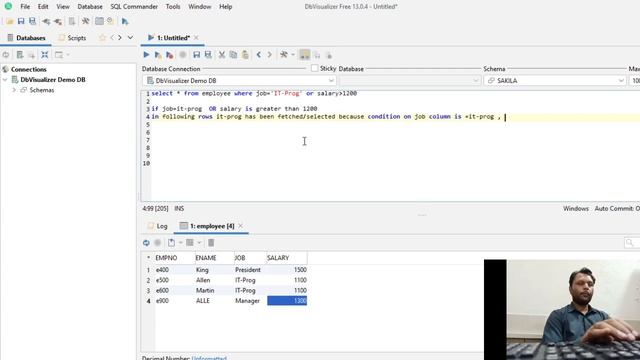Click the grid view mode icon in result toolbar
The height and width of the screenshot is (360, 640).
click(190, 243)
